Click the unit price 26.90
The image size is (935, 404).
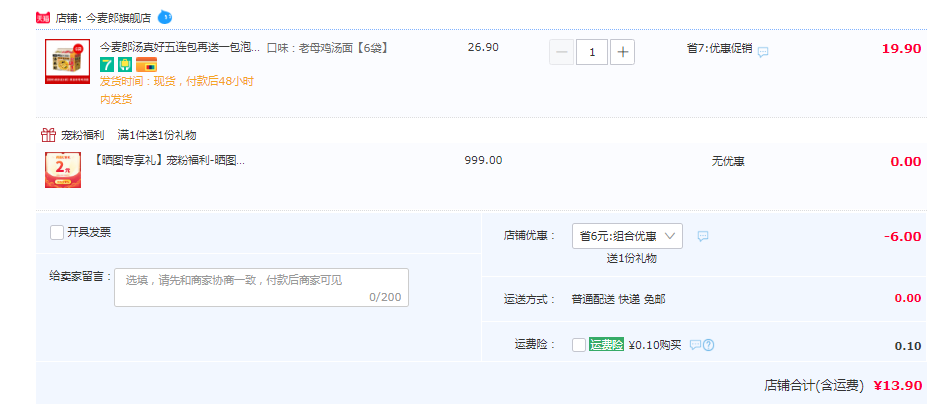[x=483, y=47]
